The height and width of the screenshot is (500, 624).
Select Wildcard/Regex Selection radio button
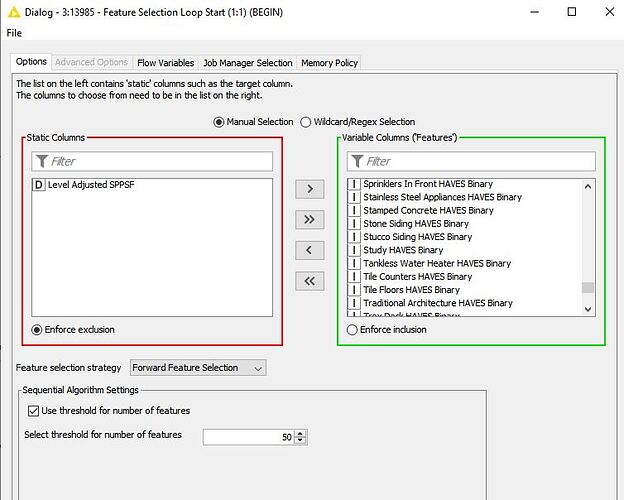click(305, 122)
